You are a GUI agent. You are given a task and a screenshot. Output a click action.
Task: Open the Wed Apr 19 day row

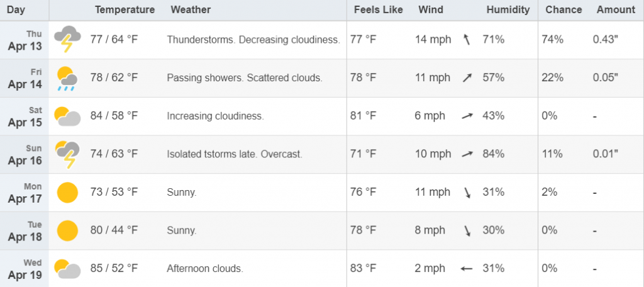click(x=322, y=269)
